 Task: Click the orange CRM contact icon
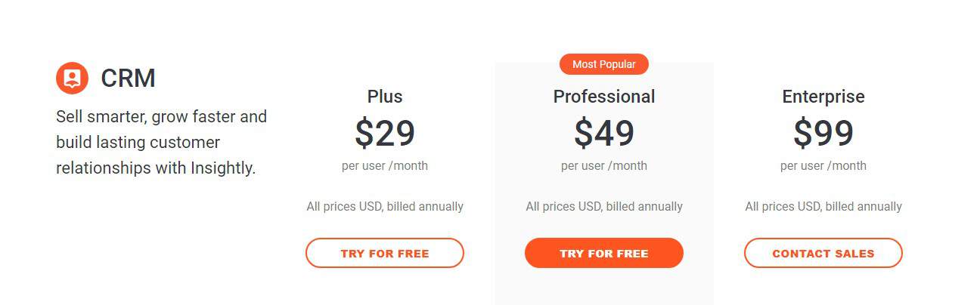pos(73,78)
